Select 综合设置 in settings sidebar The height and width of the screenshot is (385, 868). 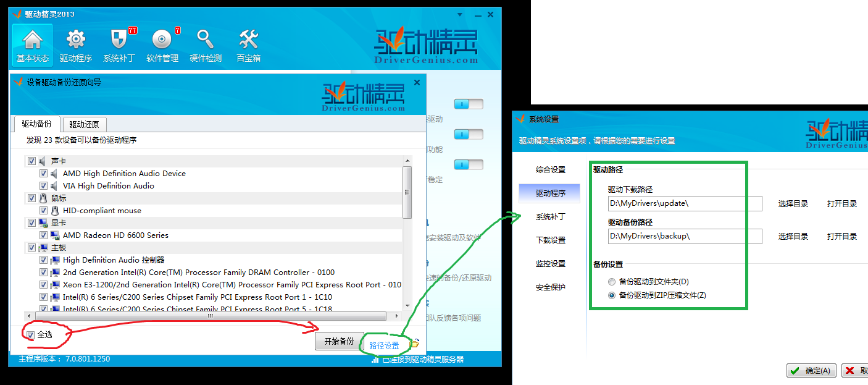coord(550,170)
